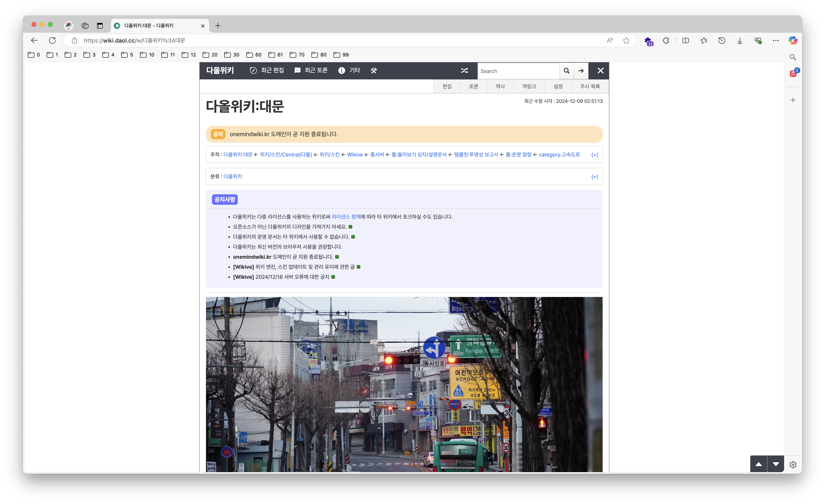Open the bookmark folder labeled 80

pyautogui.click(x=319, y=55)
